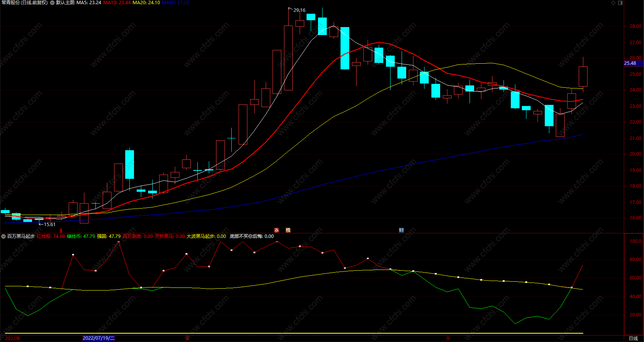Viewport: 644px width, 342px height.
Task: Click the 红持股: 74.88 readout
Action: coord(51,236)
